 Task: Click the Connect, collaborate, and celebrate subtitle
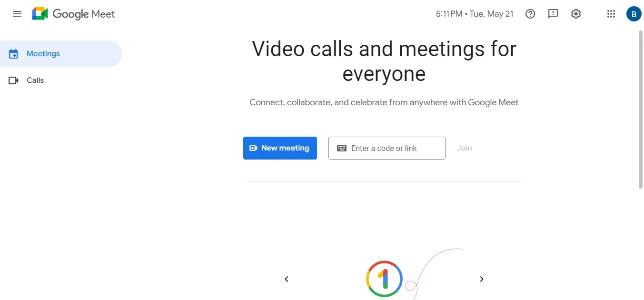384,102
